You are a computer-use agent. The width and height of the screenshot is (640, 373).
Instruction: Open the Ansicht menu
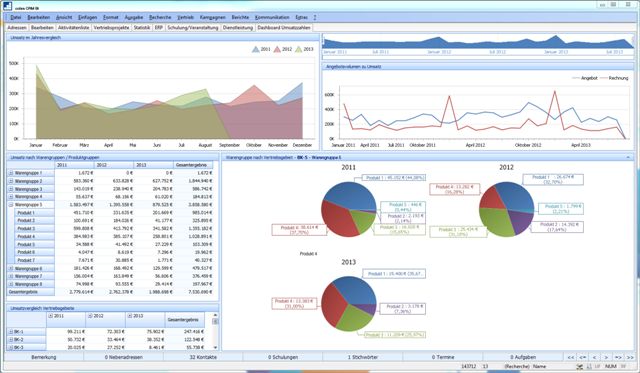click(x=64, y=18)
